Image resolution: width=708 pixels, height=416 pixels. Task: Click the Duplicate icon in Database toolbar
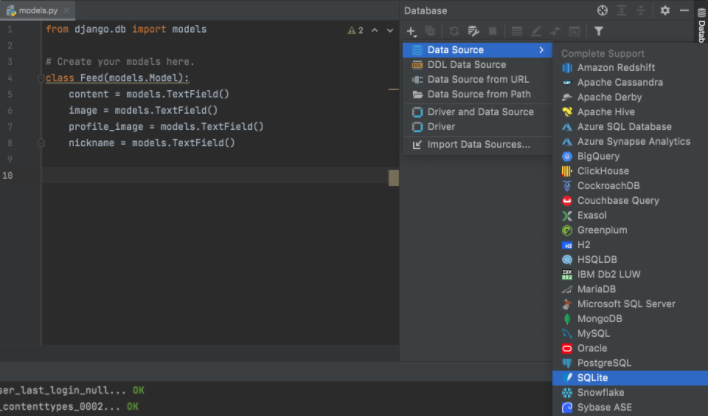coord(430,31)
